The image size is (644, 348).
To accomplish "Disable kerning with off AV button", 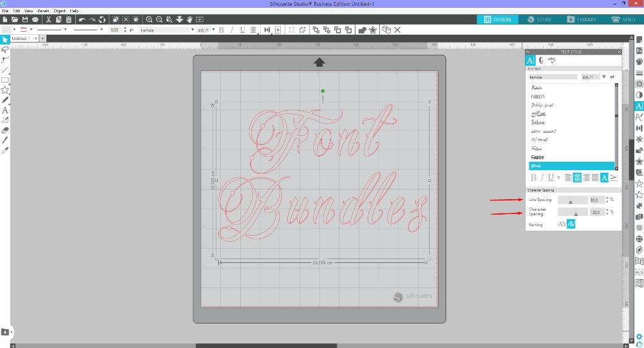I will click(562, 224).
